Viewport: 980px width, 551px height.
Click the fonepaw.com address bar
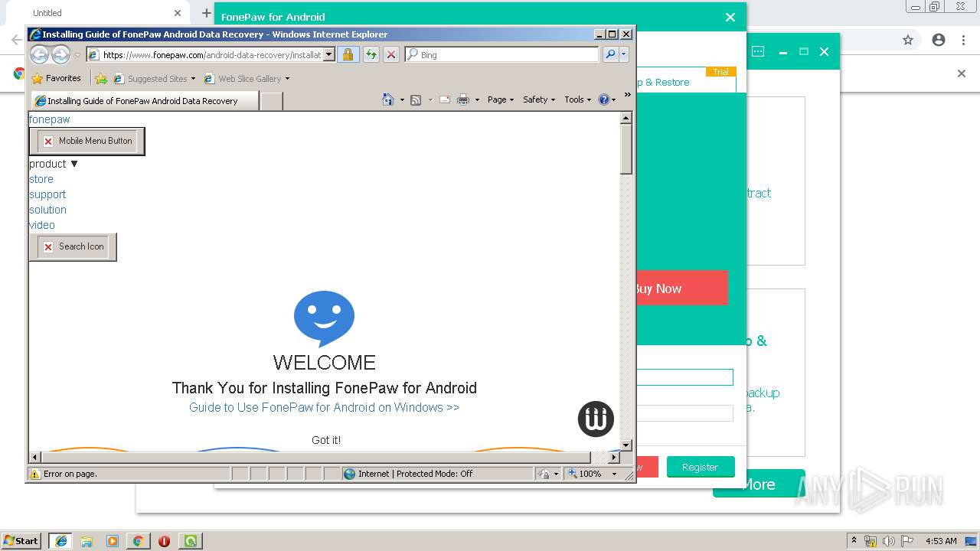coord(211,54)
